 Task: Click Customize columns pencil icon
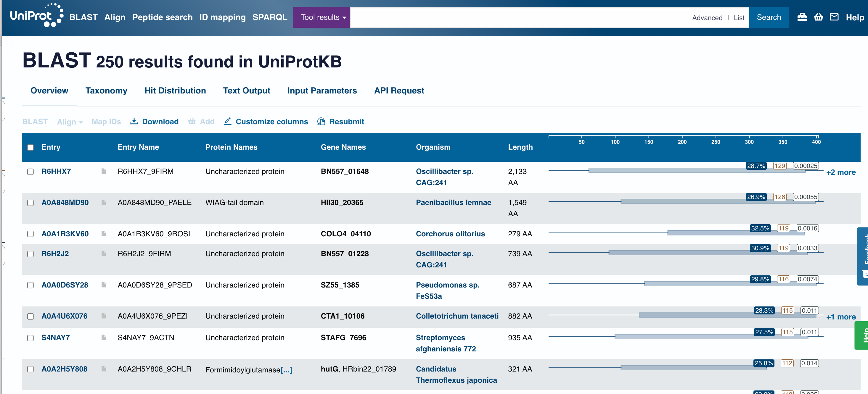[x=228, y=122]
